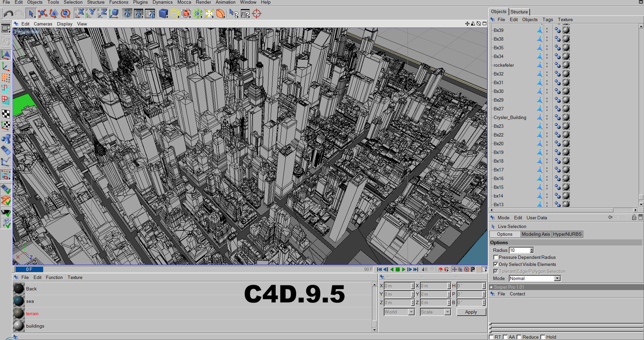The width and height of the screenshot is (644, 340).
Task: Switch to the Structure tab
Action: [x=520, y=12]
